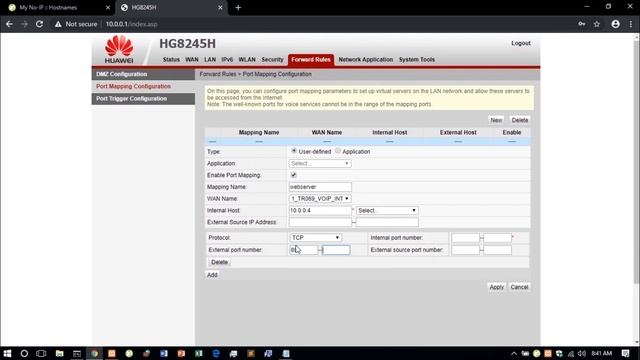Reload the router page
The width and height of the screenshot is (640, 360).
[x=39, y=24]
